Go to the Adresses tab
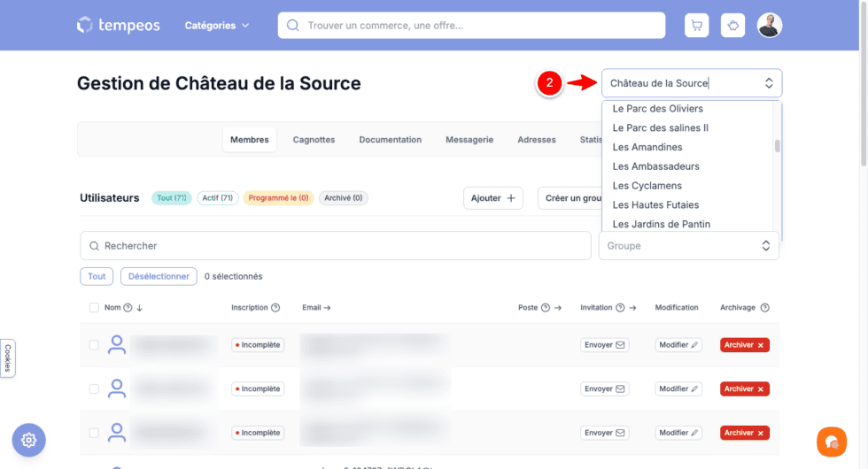Image resolution: width=868 pixels, height=469 pixels. (537, 140)
